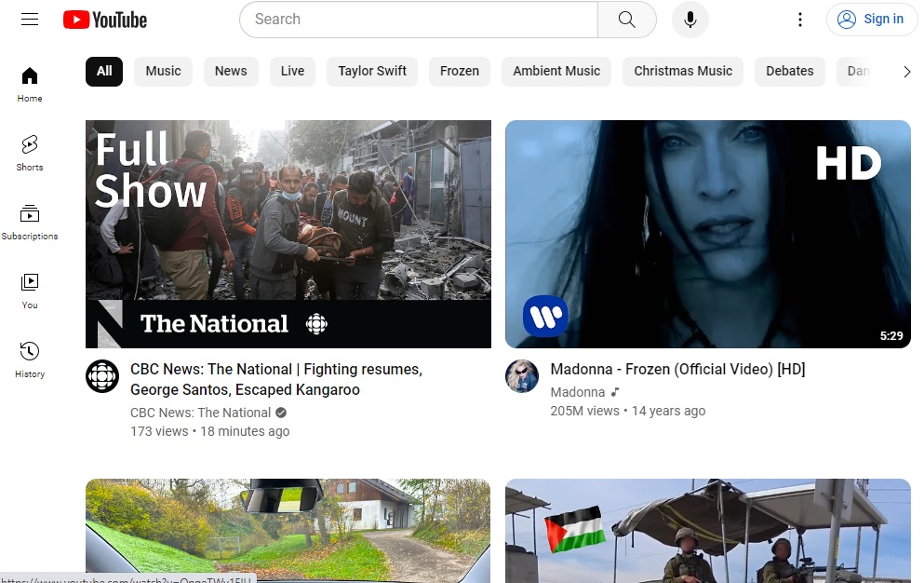Open the CBC News channel avatar
Screen dimensions: 924x583
[x=102, y=376]
